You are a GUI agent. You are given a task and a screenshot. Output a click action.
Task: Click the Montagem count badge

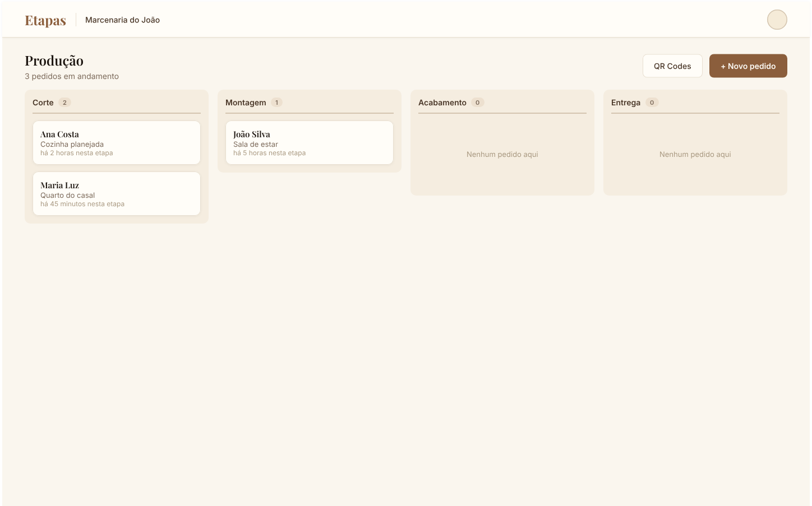(276, 103)
